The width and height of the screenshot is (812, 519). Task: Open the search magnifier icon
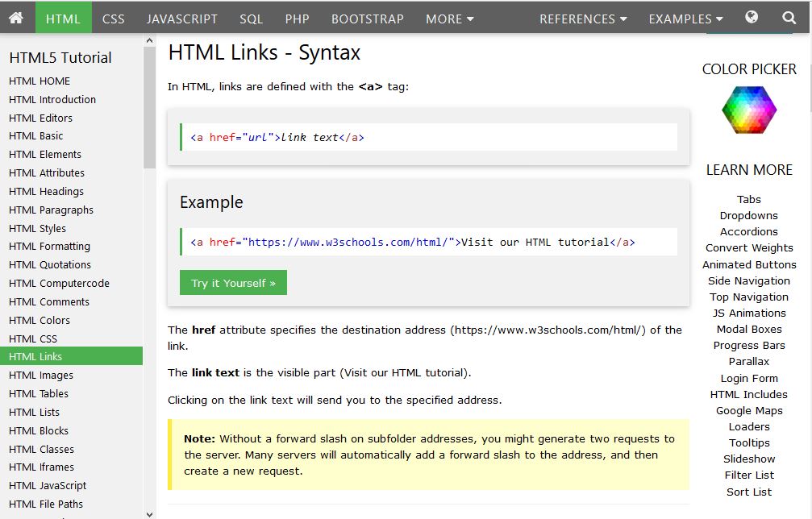coord(789,18)
